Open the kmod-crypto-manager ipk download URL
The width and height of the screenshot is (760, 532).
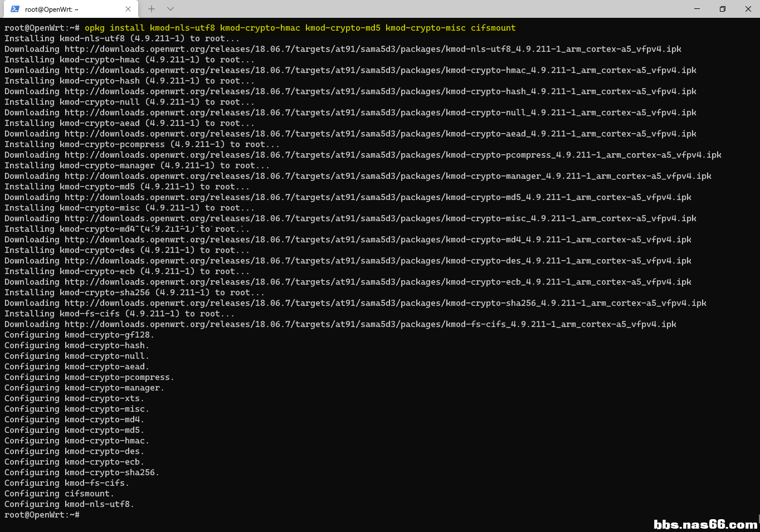[x=387, y=176]
